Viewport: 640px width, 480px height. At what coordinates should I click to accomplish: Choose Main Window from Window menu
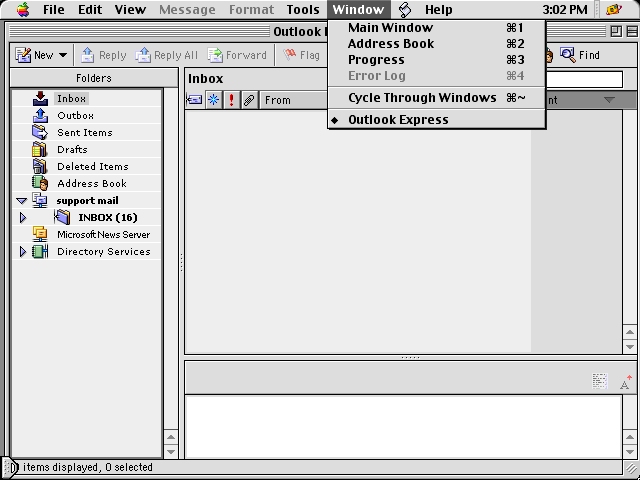point(436,28)
